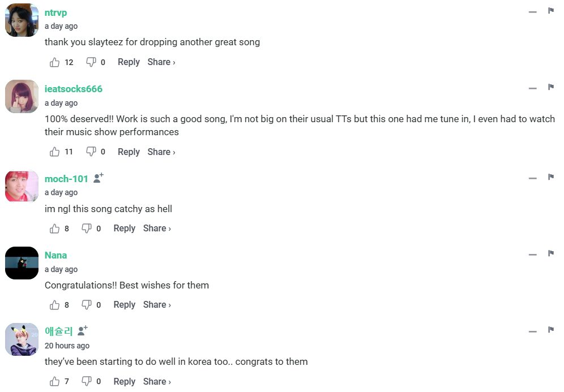Image resolution: width=564 pixels, height=392 pixels.
Task: Reply to moch-101's comment
Action: (124, 229)
